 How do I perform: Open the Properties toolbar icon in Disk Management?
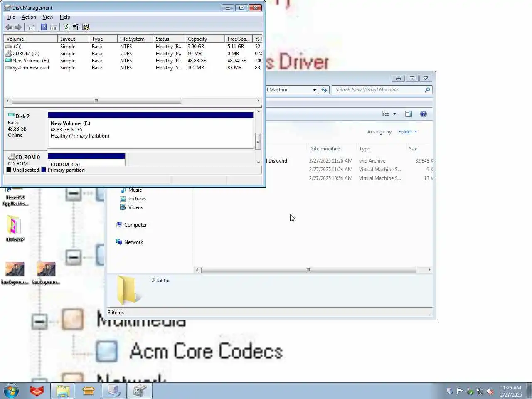[76, 27]
